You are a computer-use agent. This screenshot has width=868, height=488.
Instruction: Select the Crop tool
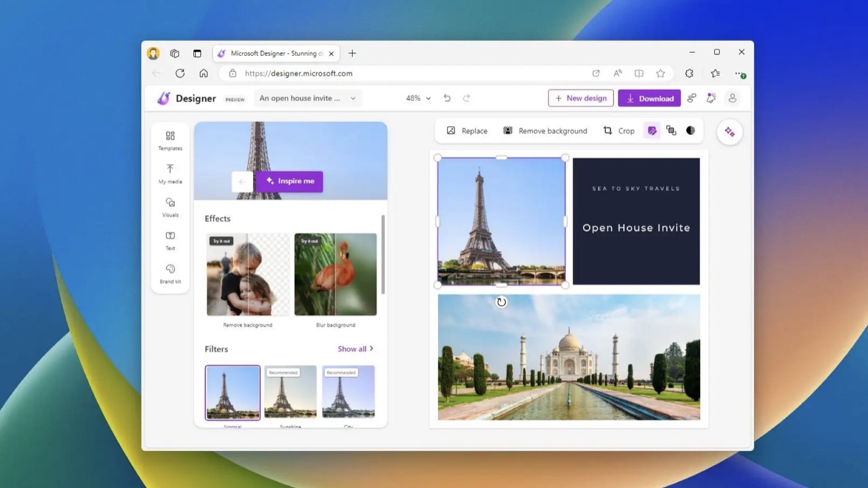619,131
